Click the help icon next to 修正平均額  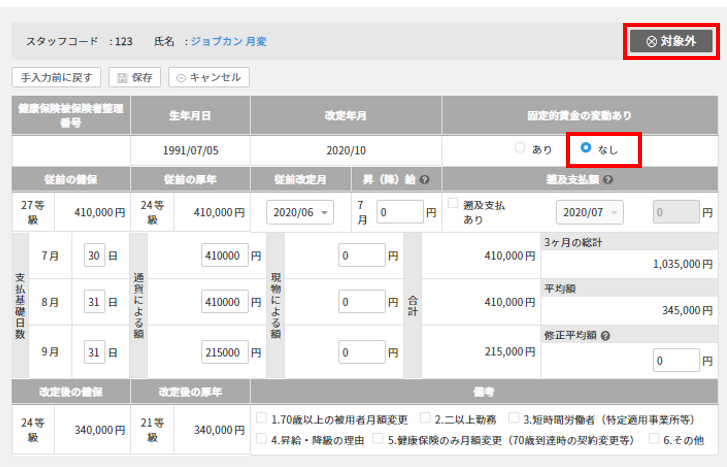tap(606, 335)
